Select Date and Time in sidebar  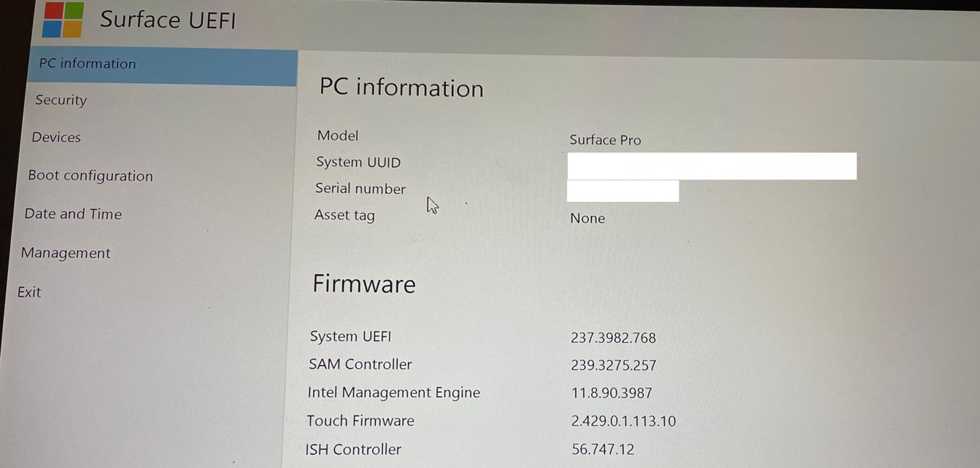[x=73, y=214]
